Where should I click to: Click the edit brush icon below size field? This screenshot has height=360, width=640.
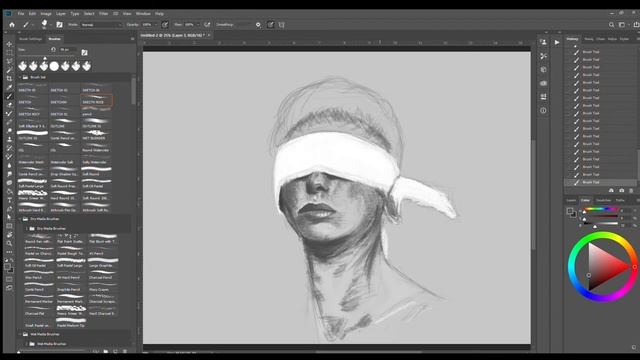84,52
